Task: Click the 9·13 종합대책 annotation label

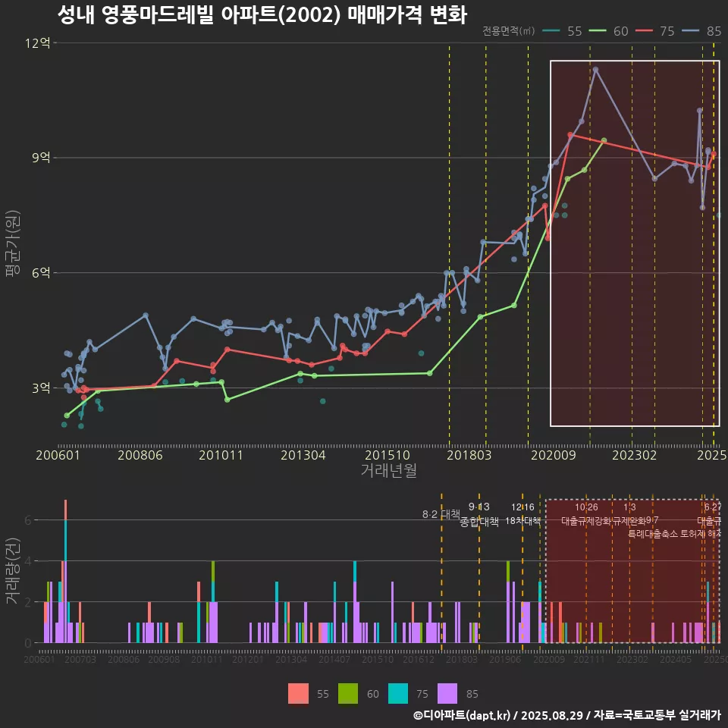Action: (479, 514)
